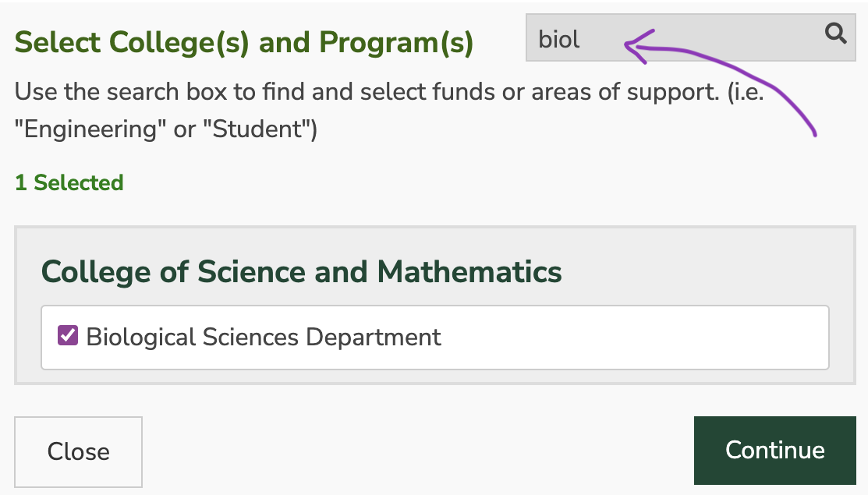This screenshot has width=868, height=495.
Task: Click gray panel area beside the college heading
Action: coord(702,272)
